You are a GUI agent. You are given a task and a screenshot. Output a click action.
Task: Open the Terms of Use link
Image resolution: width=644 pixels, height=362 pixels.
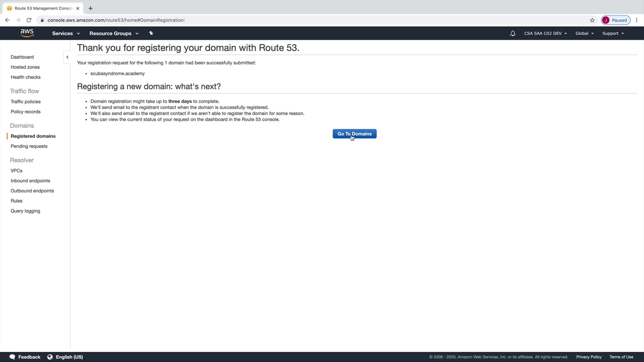click(x=621, y=357)
